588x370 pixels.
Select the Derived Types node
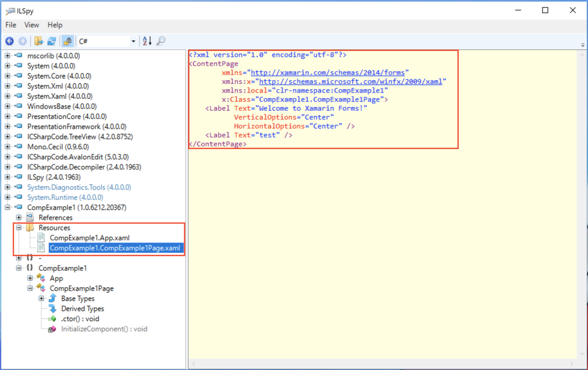[x=83, y=309]
